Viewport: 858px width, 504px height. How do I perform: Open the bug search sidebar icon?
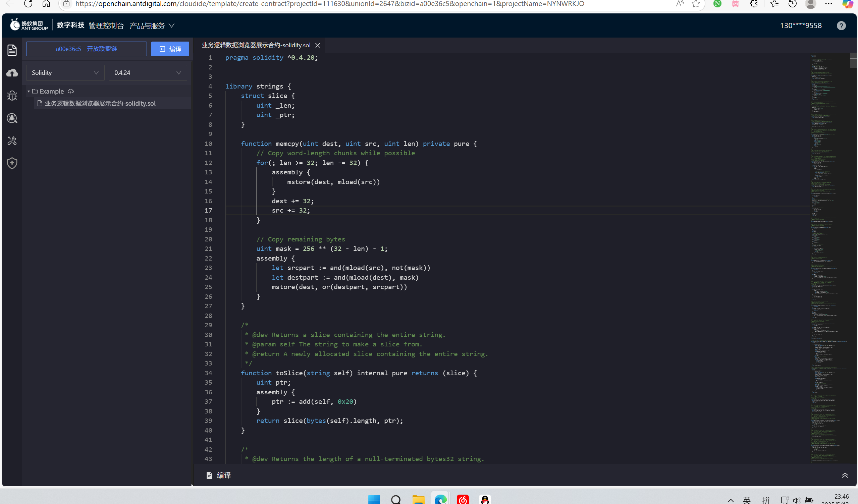12,118
